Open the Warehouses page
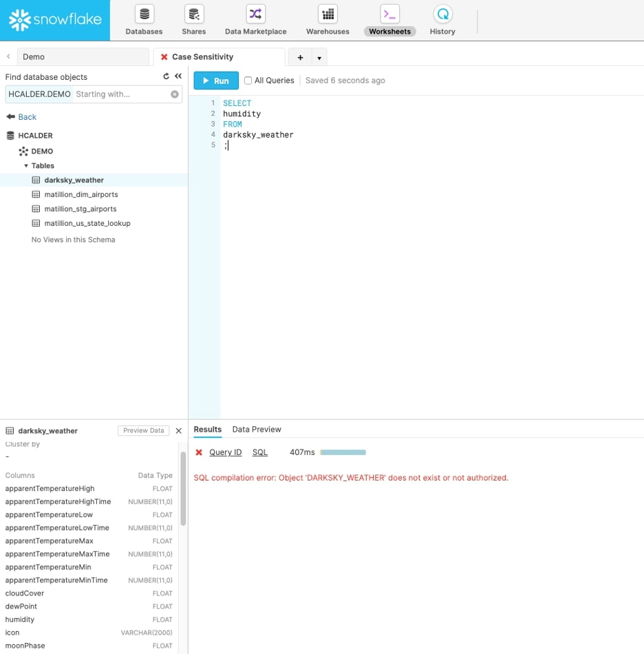The height and width of the screenshot is (654, 644). 328,20
